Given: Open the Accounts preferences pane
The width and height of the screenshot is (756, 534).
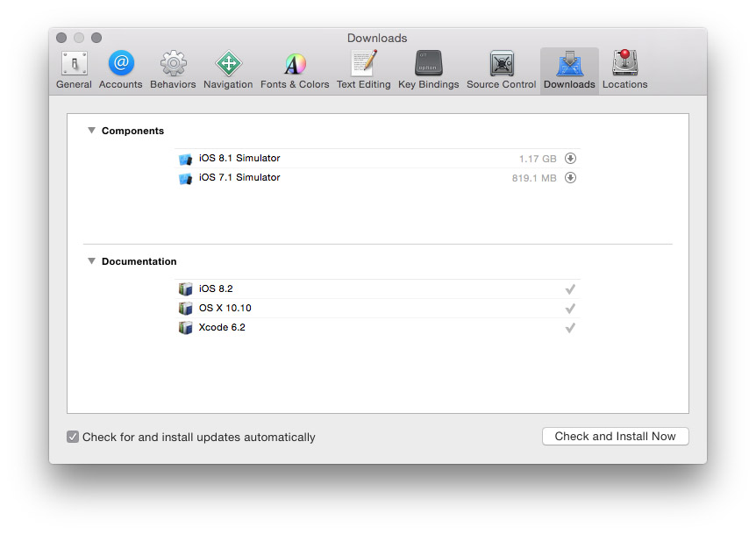Looking at the screenshot, I should (120, 70).
